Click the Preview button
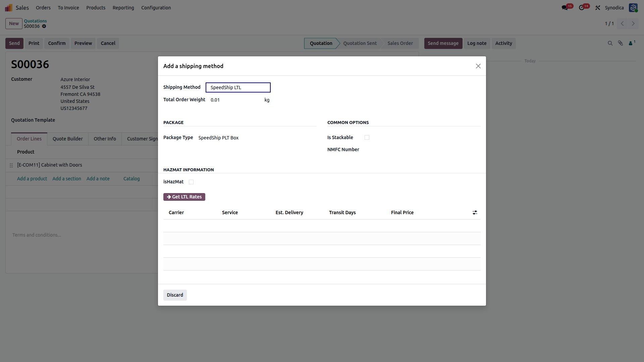The height and width of the screenshot is (362, 644). pos(83,43)
